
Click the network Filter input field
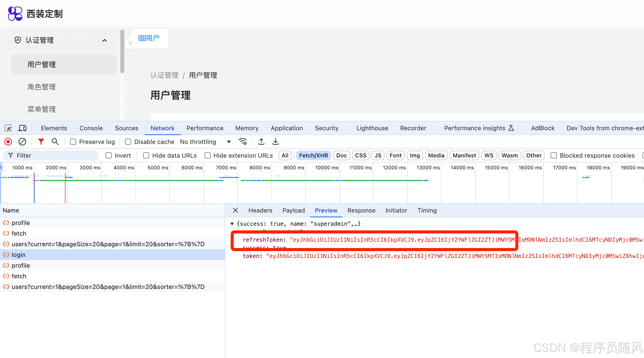[x=51, y=155]
